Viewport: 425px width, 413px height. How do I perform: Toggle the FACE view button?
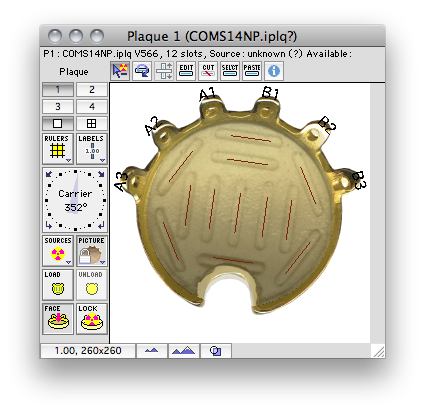pos(58,319)
